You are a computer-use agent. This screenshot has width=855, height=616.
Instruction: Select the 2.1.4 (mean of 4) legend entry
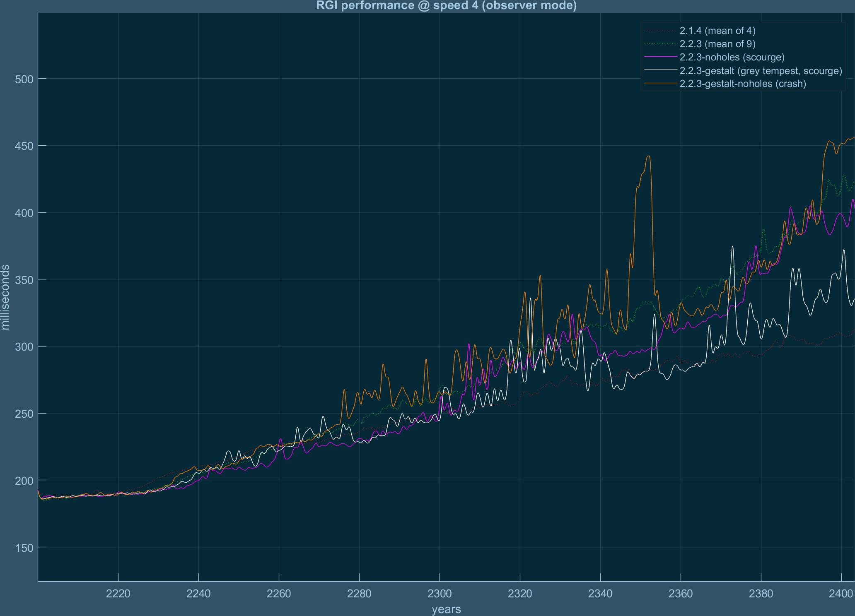point(717,31)
